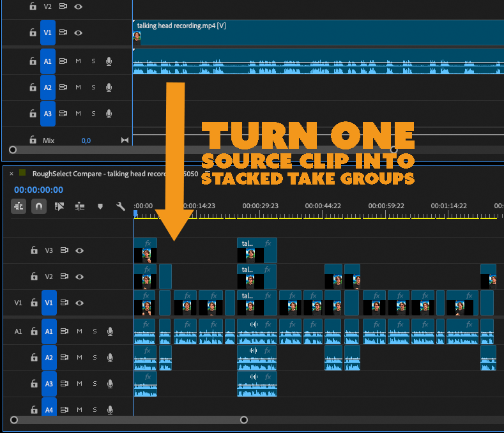Lock track V1 in upper timeline
The height and width of the screenshot is (433, 504).
point(33,33)
